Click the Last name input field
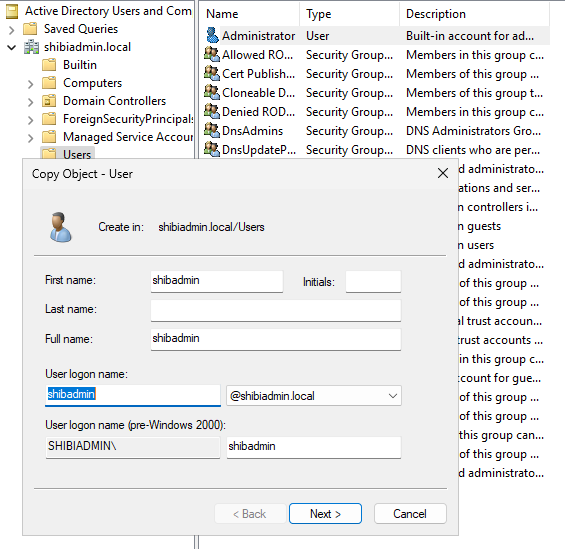The image size is (565, 549). coord(276,310)
